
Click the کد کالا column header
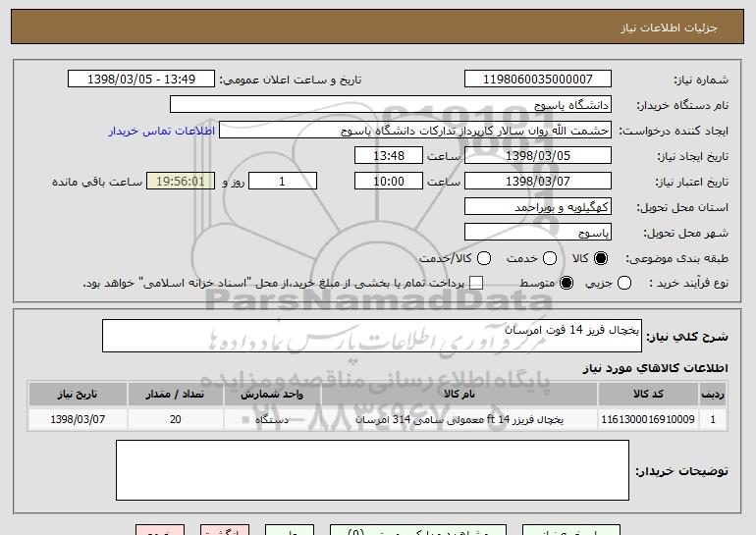[x=648, y=395]
